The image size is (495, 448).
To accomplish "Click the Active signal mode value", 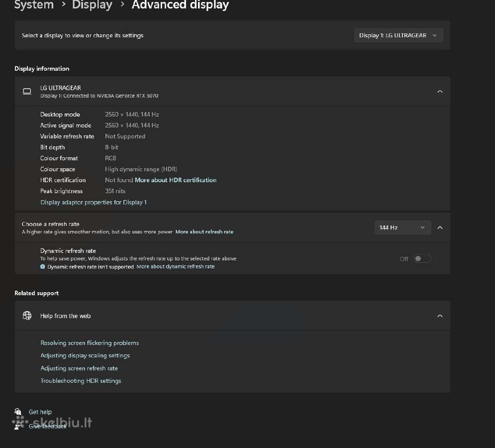I will [x=132, y=125].
